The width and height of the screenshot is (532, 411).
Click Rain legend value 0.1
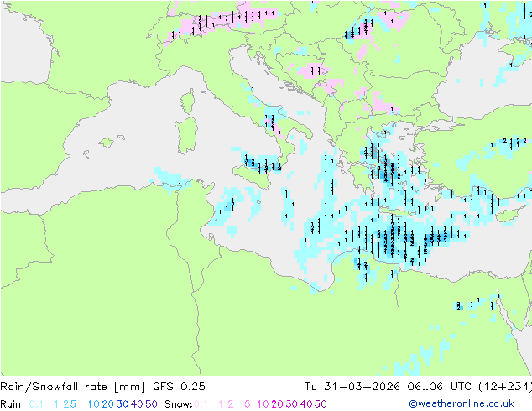click(36, 404)
